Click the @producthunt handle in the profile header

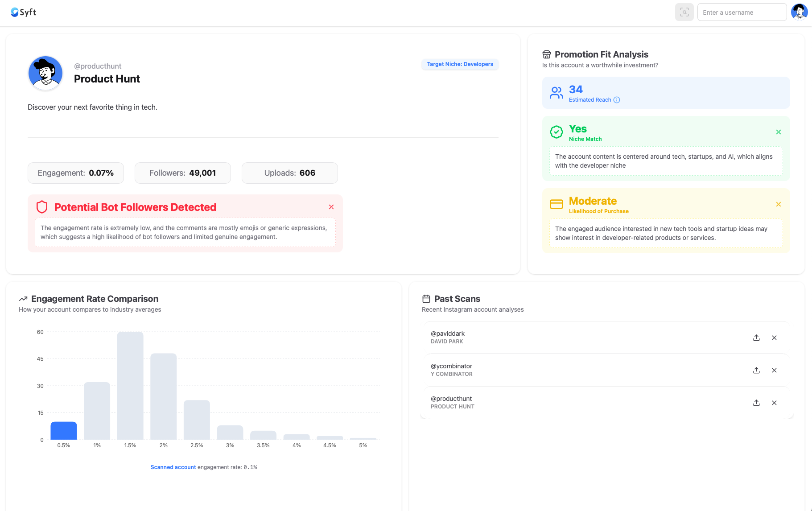click(x=98, y=66)
